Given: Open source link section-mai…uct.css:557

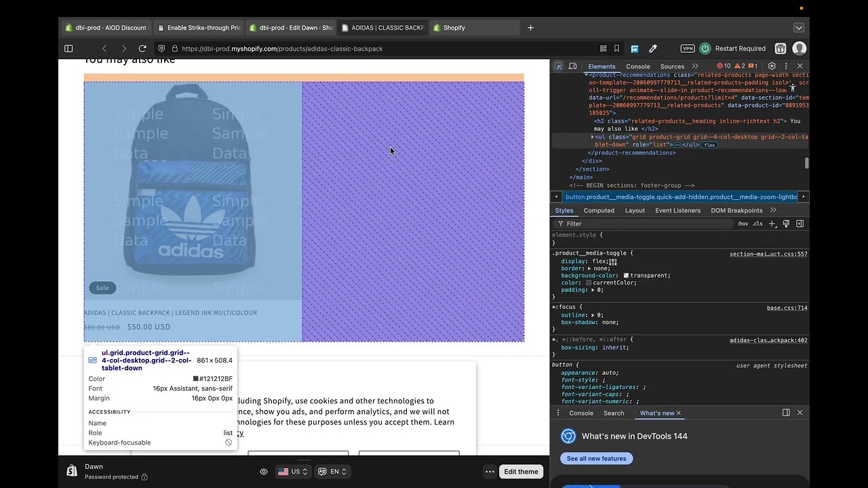Looking at the screenshot, I should tap(768, 254).
